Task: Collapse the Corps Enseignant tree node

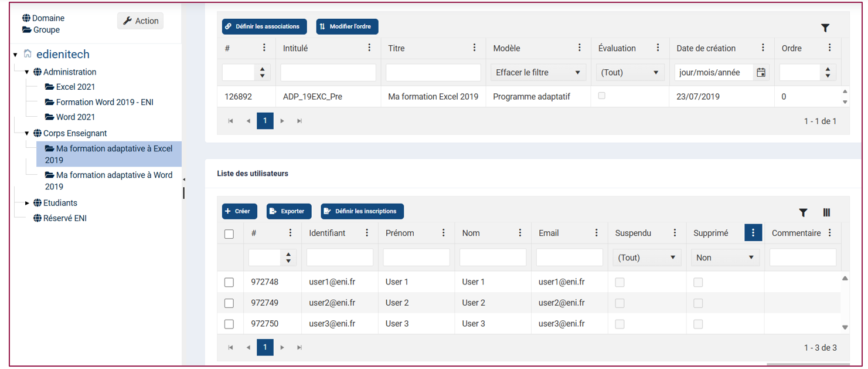Action: 27,134
